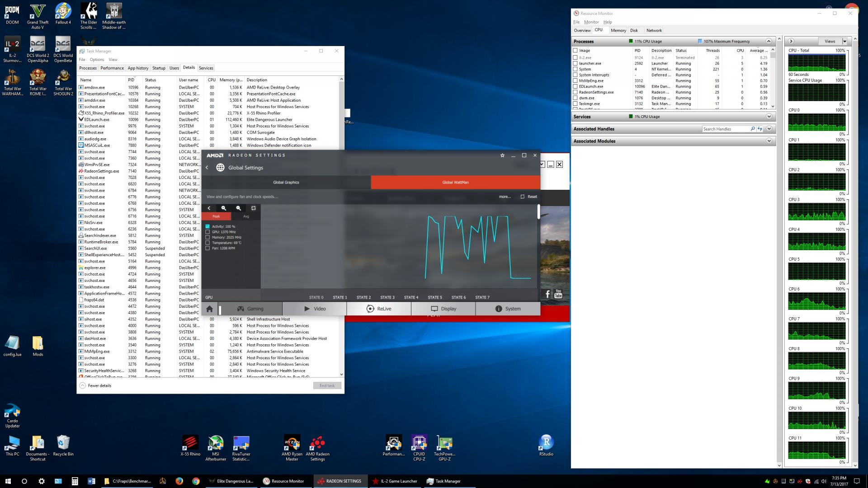The height and width of the screenshot is (488, 868).
Task: Expand the Services section
Action: (769, 117)
